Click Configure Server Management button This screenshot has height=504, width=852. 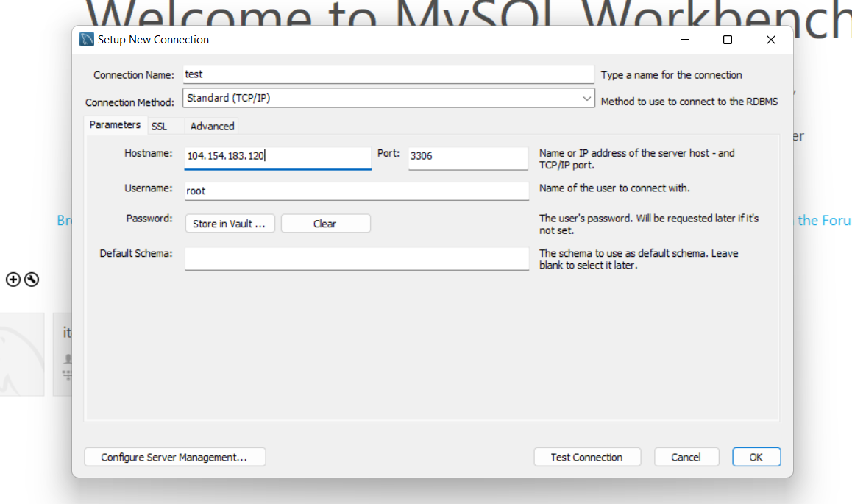tap(174, 458)
